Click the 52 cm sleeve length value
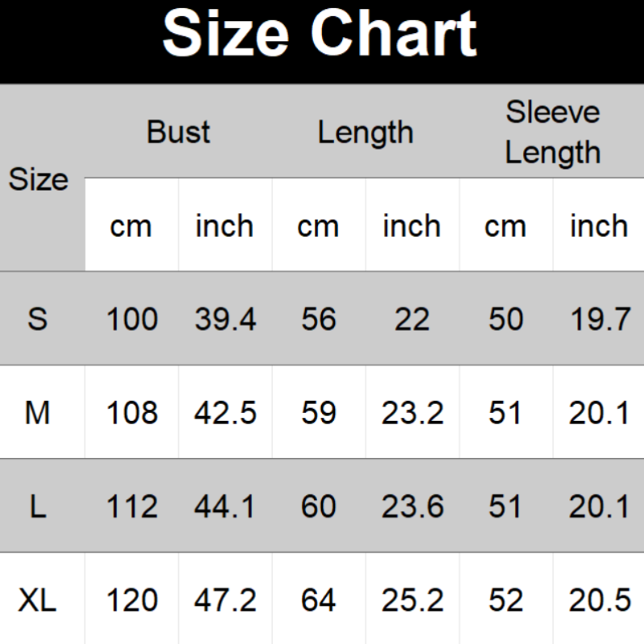644x644 pixels. [x=506, y=601]
